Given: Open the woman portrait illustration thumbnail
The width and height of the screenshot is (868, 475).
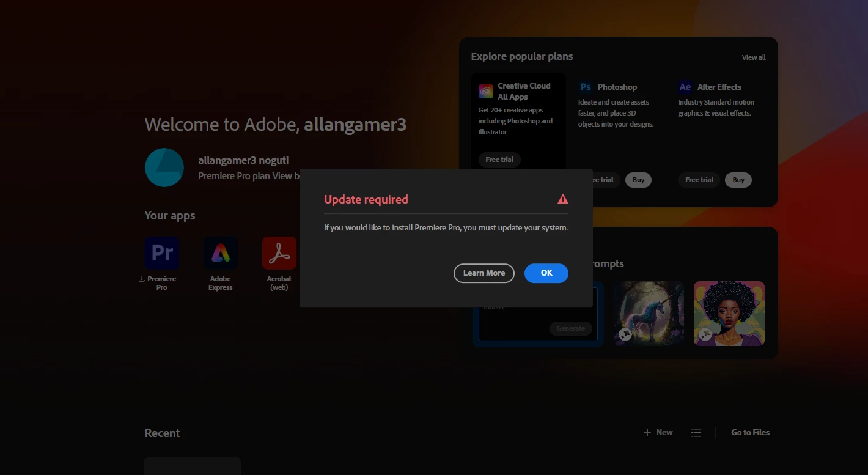Looking at the screenshot, I should coord(729,314).
